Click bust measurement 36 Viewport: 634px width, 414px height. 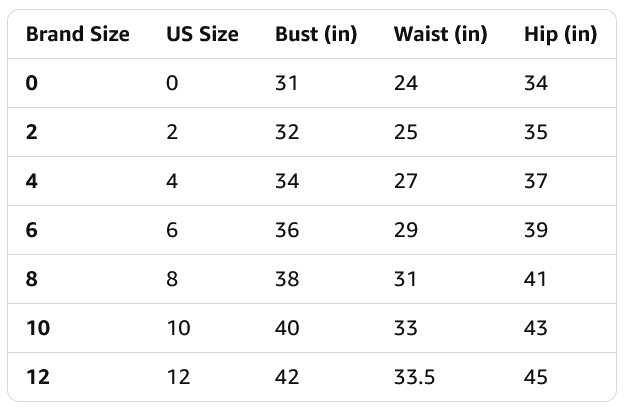[287, 230]
